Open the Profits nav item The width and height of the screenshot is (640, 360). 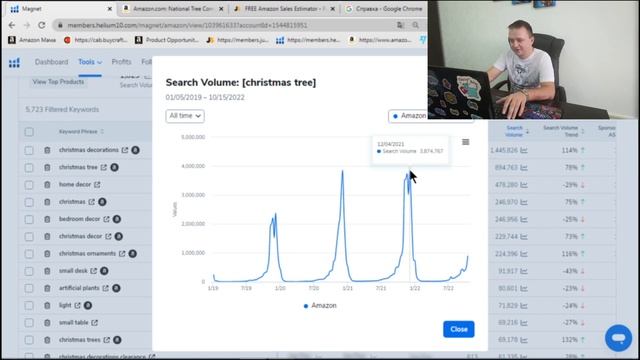121,62
